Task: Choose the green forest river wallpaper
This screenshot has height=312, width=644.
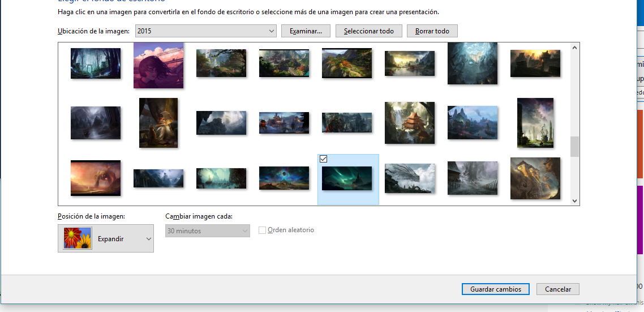Action: coord(221,63)
